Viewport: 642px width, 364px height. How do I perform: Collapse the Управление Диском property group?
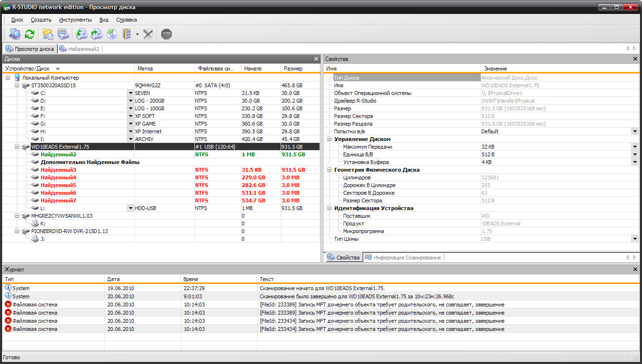[x=330, y=139]
